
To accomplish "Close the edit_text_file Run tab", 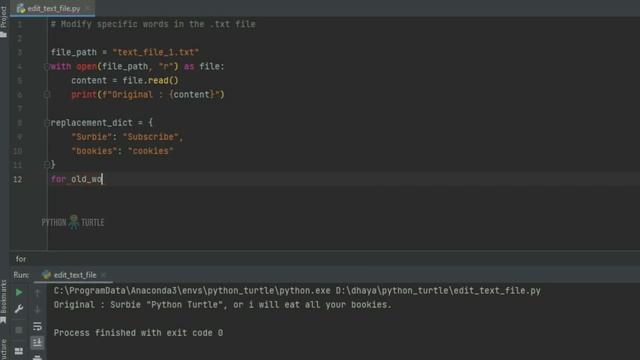I will [x=103, y=275].
